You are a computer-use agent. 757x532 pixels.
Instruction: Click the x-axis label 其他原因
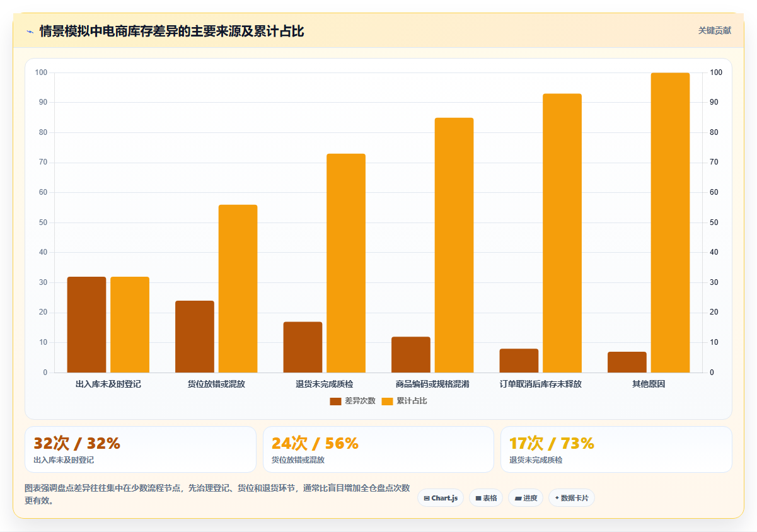pyautogui.click(x=649, y=384)
